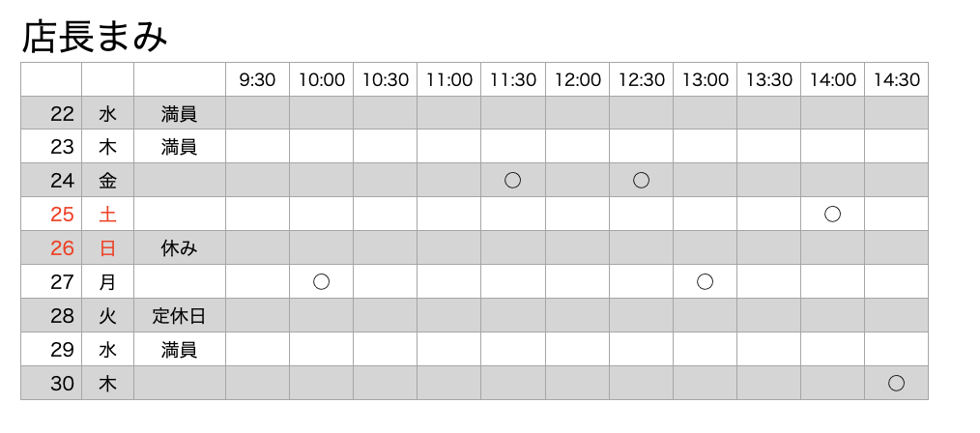Select the red date 25

(62, 215)
